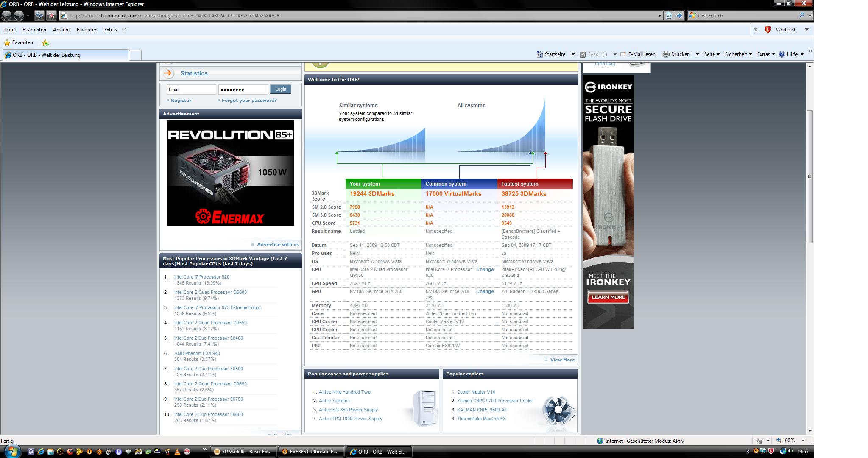Open the Whitelist toolbar dropdown arrow
The width and height of the screenshot is (868, 458).
(x=807, y=30)
